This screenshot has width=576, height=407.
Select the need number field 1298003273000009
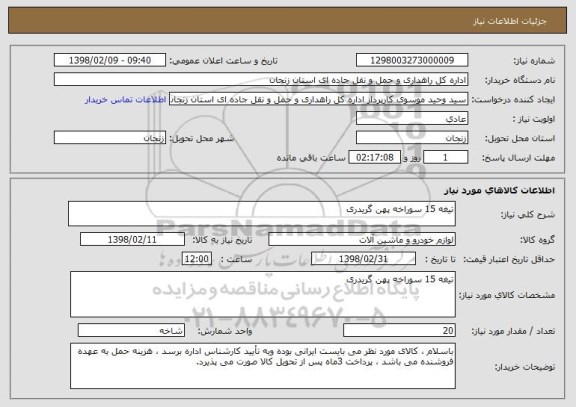[412, 60]
